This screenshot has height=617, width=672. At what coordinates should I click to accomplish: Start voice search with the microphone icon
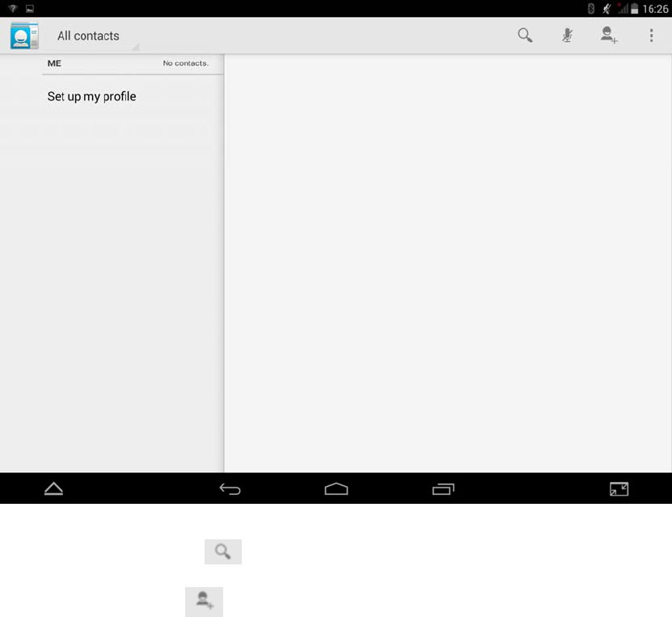tap(567, 35)
